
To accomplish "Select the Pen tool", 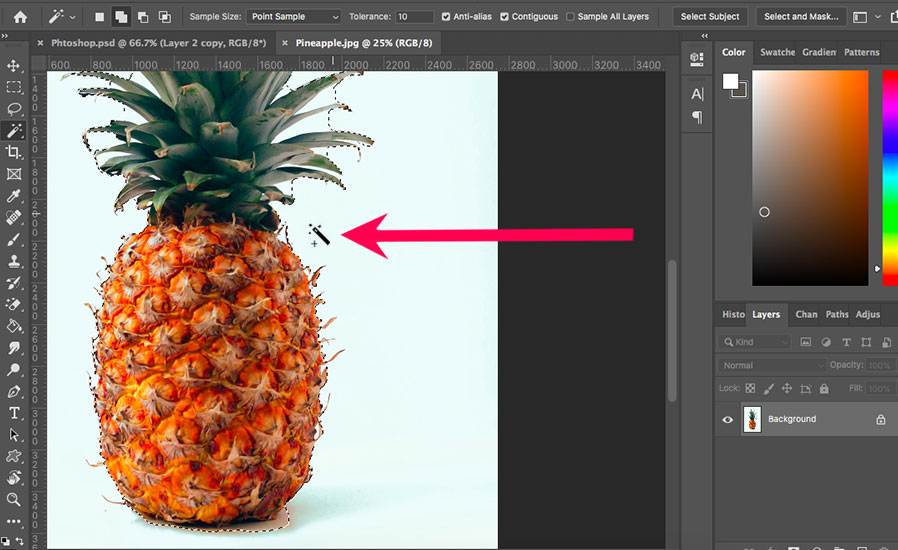I will coord(14,392).
